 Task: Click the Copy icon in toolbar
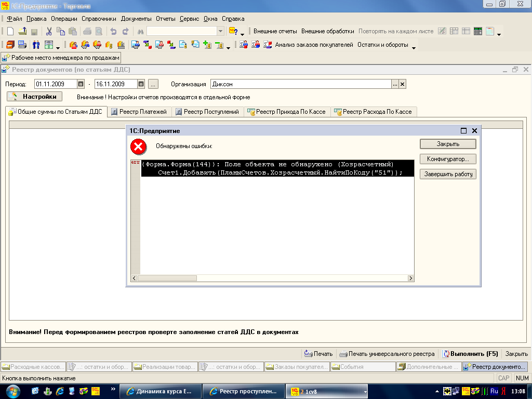coord(61,31)
